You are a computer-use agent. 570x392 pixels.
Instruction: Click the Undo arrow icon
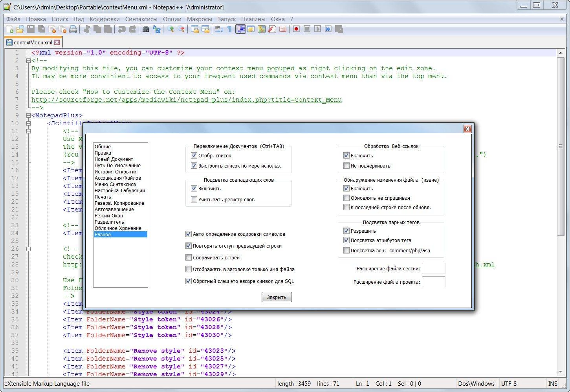pyautogui.click(x=122, y=29)
